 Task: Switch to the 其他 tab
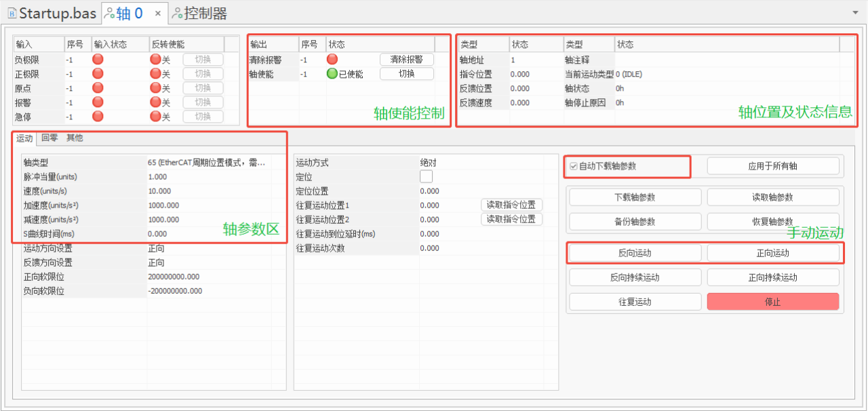pos(75,138)
